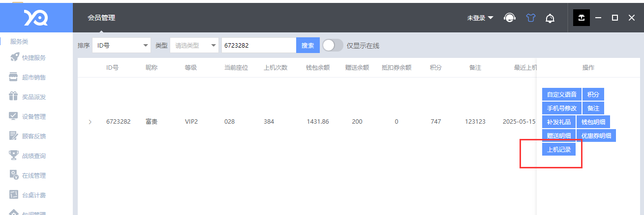Click the 昵称 column header

pos(152,67)
